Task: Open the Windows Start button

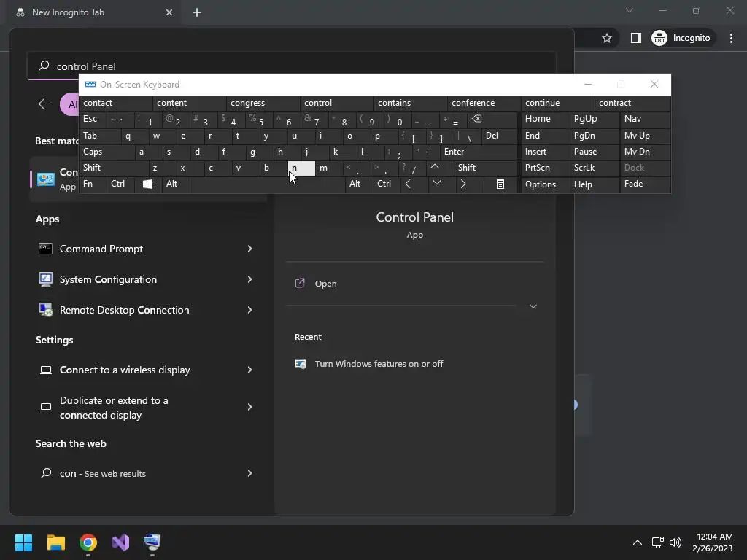Action: click(x=23, y=542)
